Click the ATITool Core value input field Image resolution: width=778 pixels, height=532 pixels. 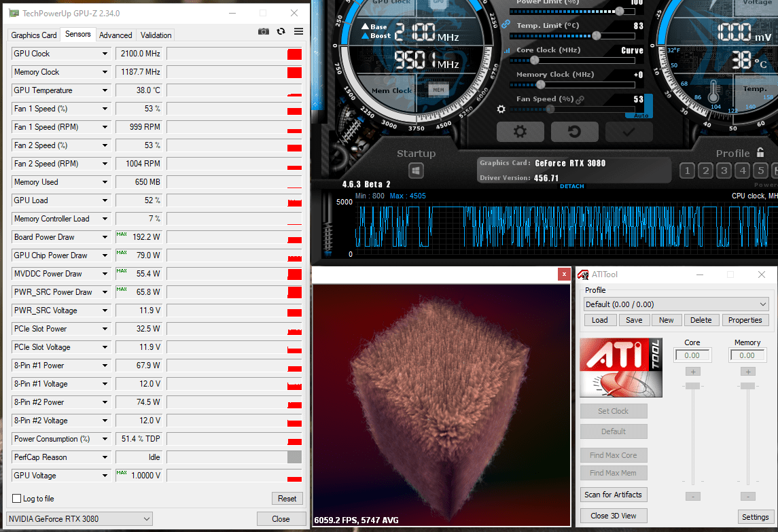point(692,355)
